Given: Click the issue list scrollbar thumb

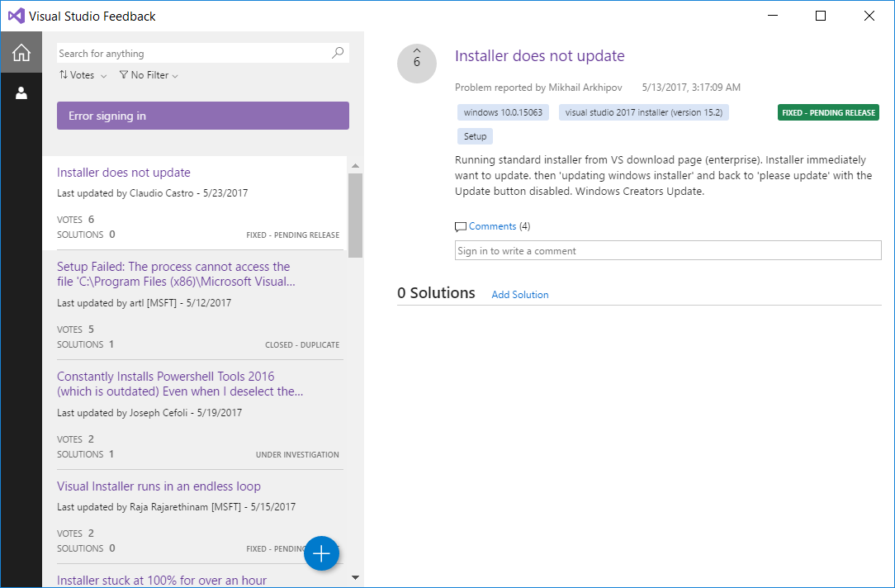Looking at the screenshot, I should (x=356, y=216).
